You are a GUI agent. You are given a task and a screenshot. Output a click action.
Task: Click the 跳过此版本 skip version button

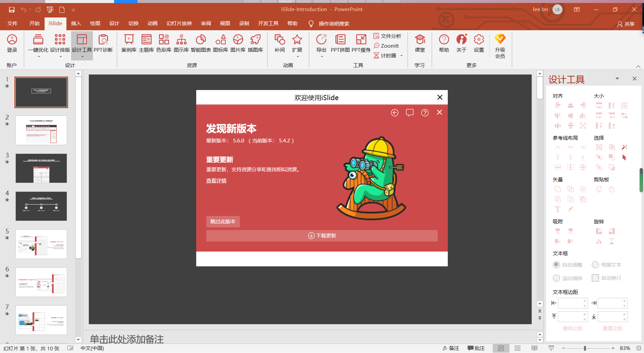(x=223, y=222)
